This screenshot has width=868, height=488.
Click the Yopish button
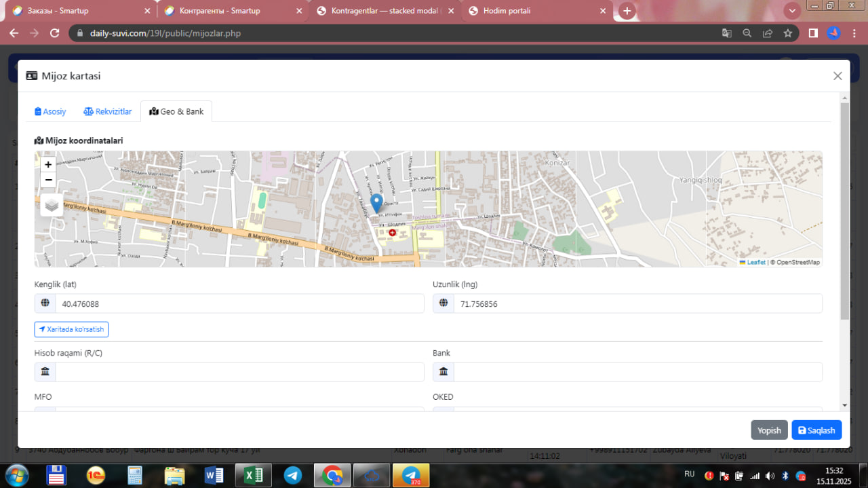(x=769, y=430)
